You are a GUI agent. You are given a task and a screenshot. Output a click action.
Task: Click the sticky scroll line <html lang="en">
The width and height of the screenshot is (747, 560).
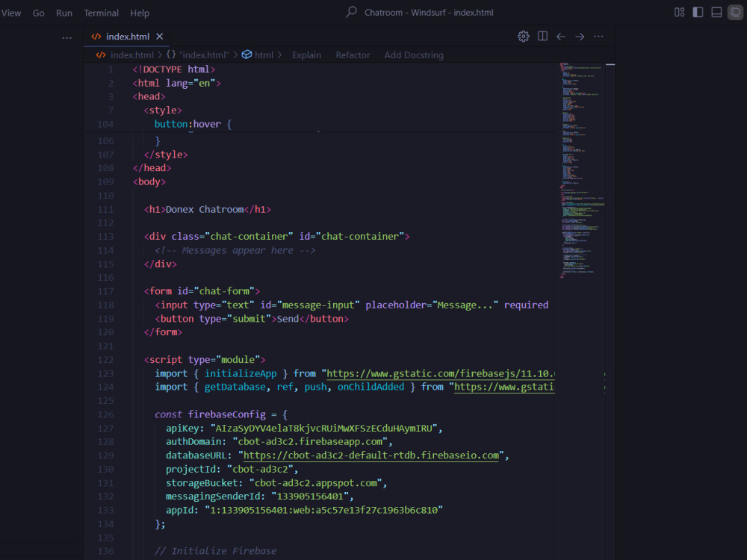coord(177,84)
